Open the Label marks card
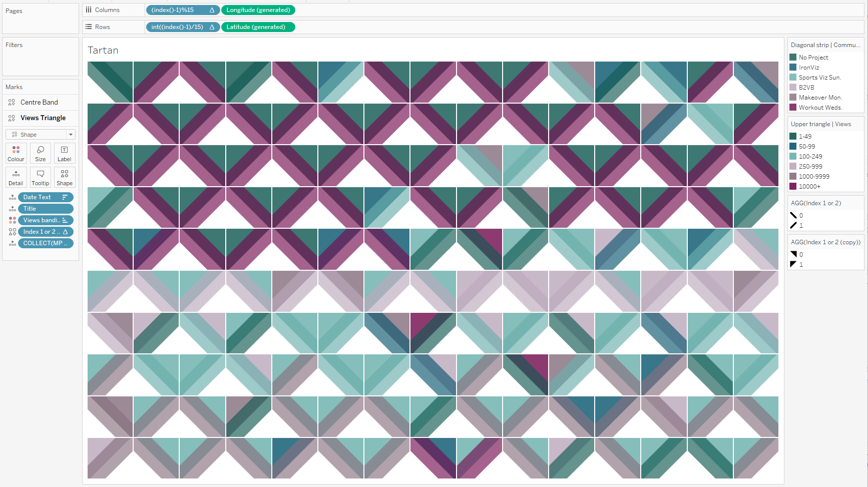 (65, 153)
